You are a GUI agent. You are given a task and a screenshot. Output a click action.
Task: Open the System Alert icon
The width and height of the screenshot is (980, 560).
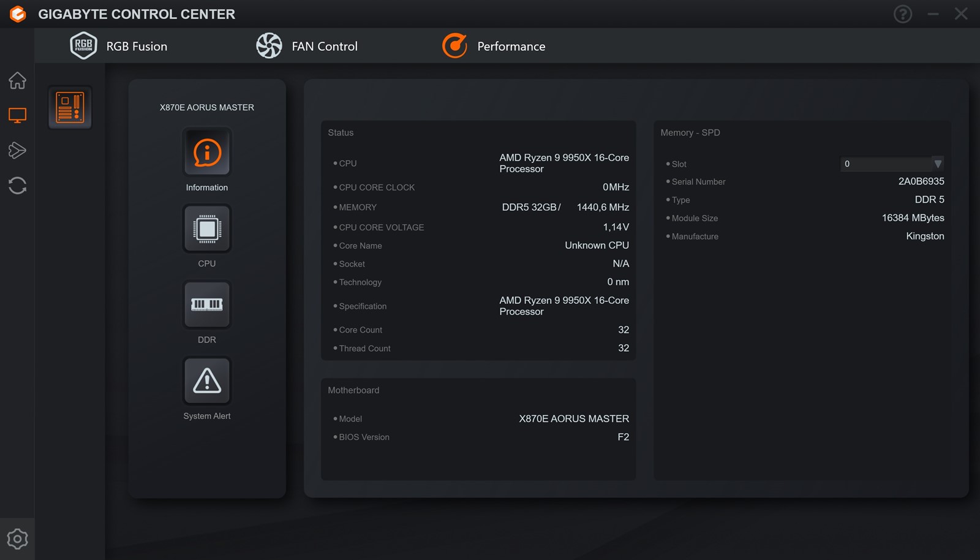[207, 380]
